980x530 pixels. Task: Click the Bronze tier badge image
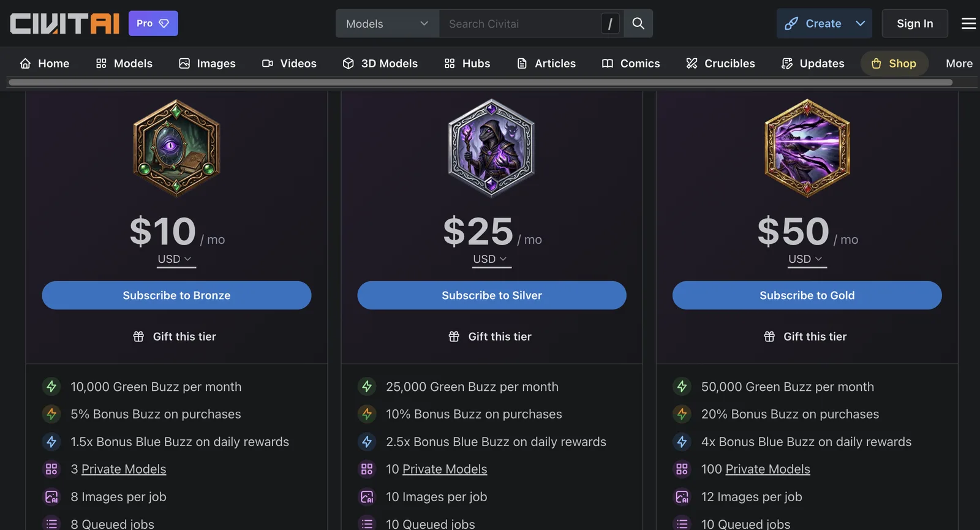point(176,148)
